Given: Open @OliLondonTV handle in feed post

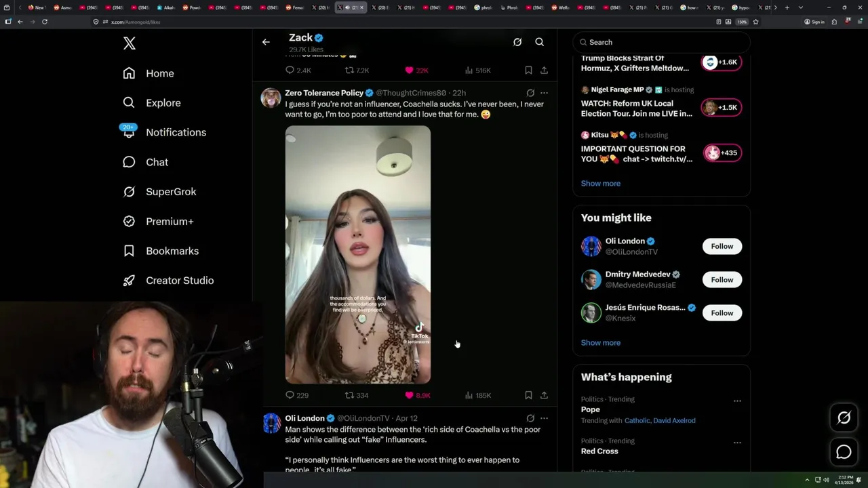Looking at the screenshot, I should click(x=363, y=418).
